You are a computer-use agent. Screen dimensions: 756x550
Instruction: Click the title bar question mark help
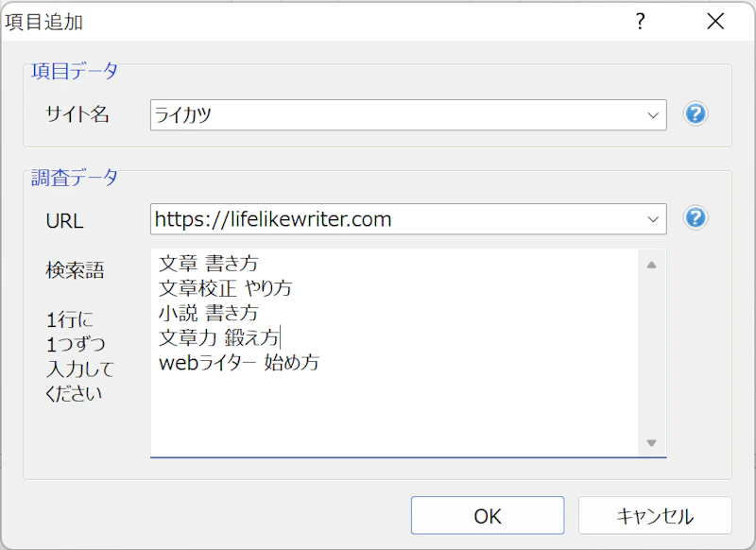(x=640, y=22)
